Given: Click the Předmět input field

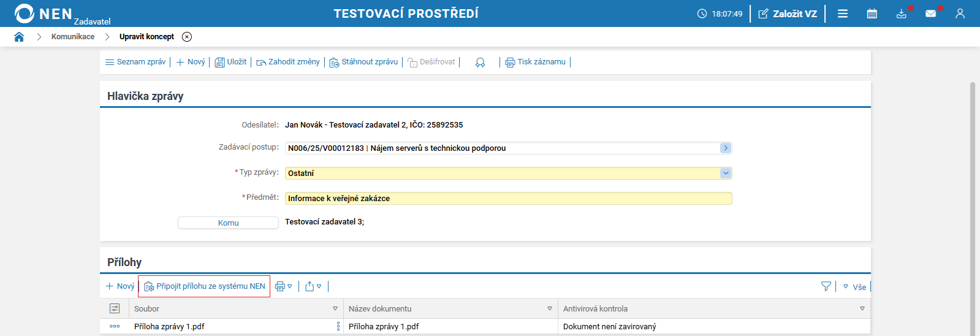Looking at the screenshot, I should [508, 198].
